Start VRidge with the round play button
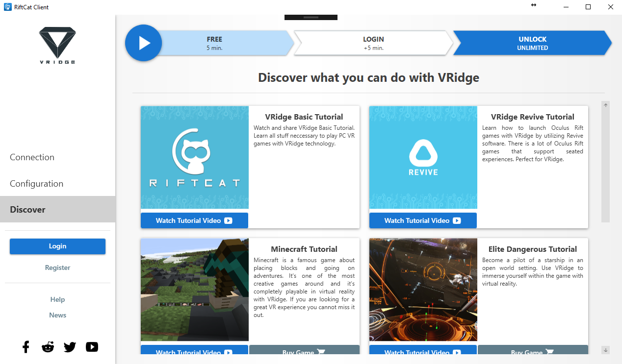The image size is (622, 364). point(143,43)
